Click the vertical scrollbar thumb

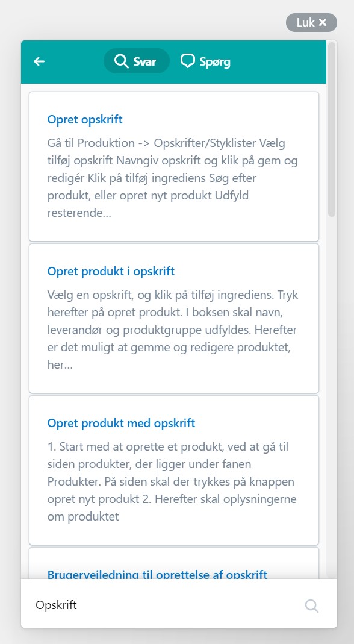coord(331,129)
